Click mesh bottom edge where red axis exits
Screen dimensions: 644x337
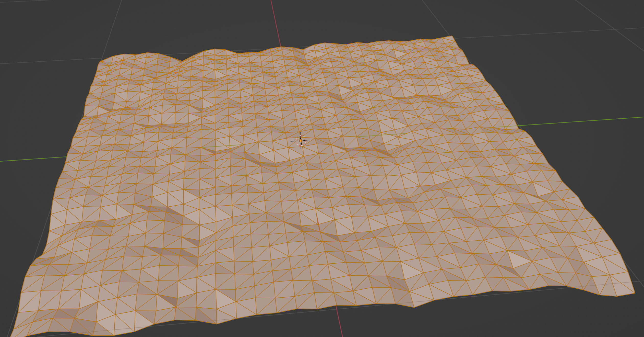(336, 305)
